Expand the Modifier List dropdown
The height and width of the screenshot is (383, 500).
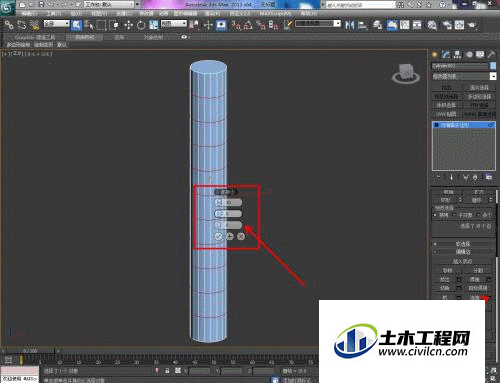[x=464, y=76]
